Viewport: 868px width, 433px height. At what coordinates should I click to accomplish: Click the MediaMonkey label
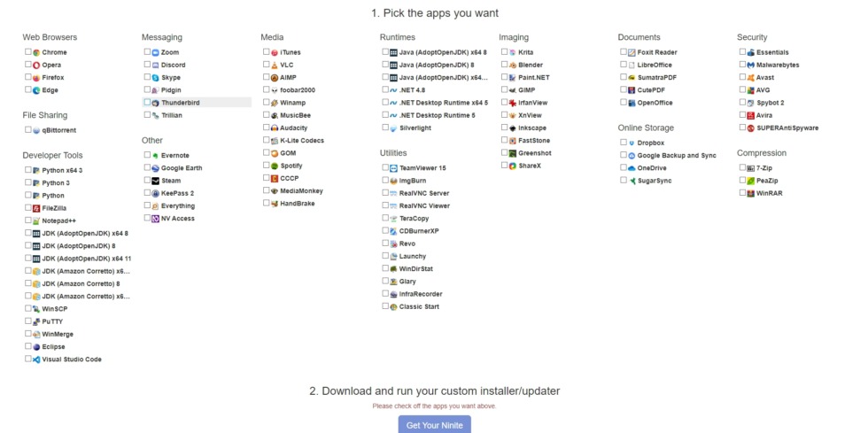(301, 191)
